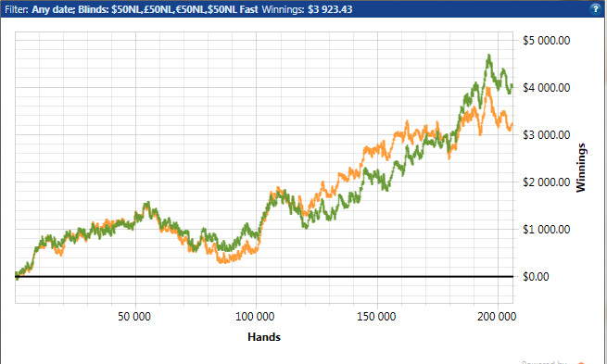Open the help question mark icon
Image resolution: width=607 pixels, height=364 pixels.
pos(595,9)
